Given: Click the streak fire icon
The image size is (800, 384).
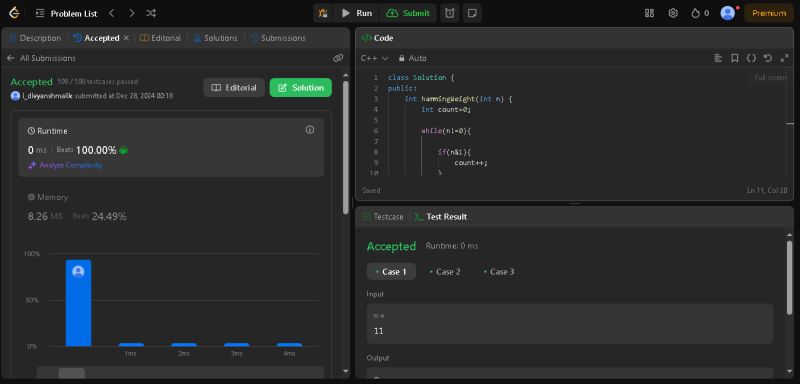Looking at the screenshot, I should pos(695,13).
